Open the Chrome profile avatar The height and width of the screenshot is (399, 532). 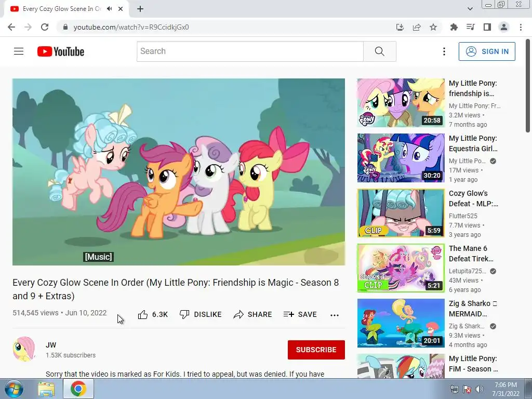coord(504,27)
